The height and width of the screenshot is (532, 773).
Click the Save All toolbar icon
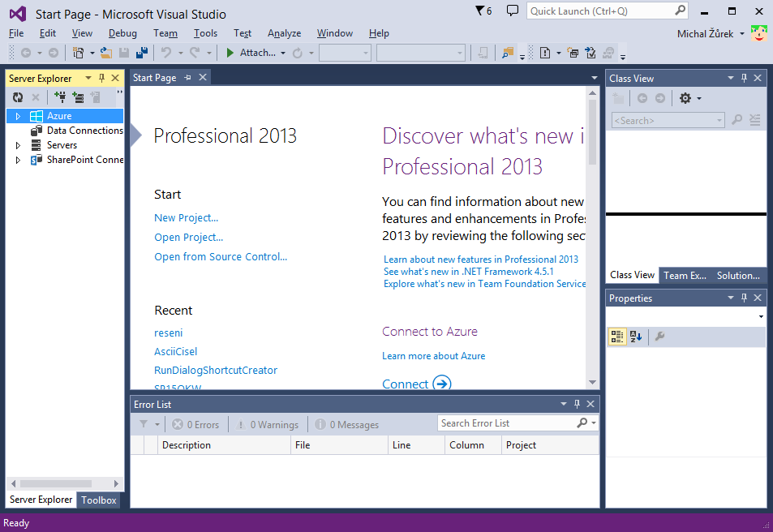[x=143, y=52]
